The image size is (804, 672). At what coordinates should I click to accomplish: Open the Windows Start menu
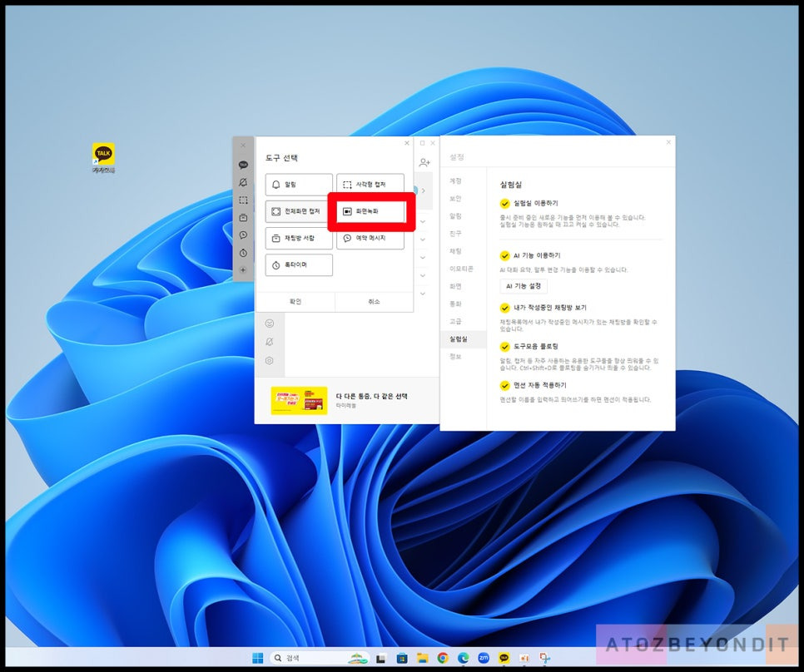[258, 658]
